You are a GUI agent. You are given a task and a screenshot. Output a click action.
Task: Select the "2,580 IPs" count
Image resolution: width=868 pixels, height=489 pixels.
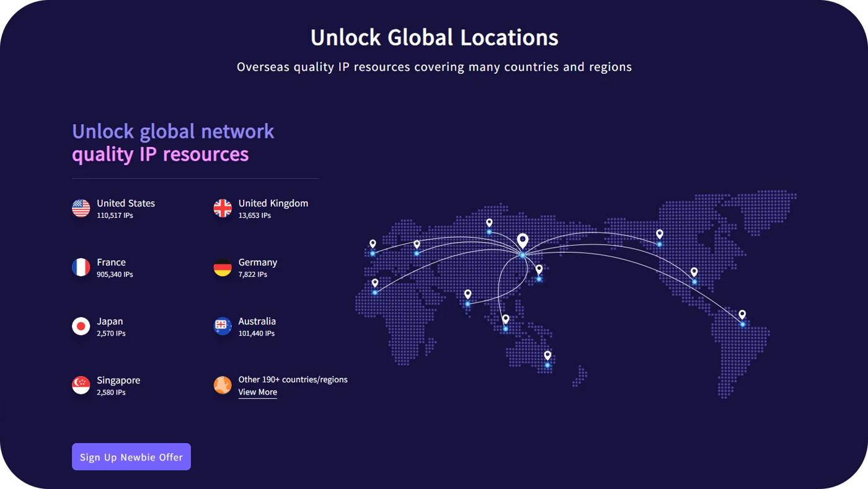(111, 392)
